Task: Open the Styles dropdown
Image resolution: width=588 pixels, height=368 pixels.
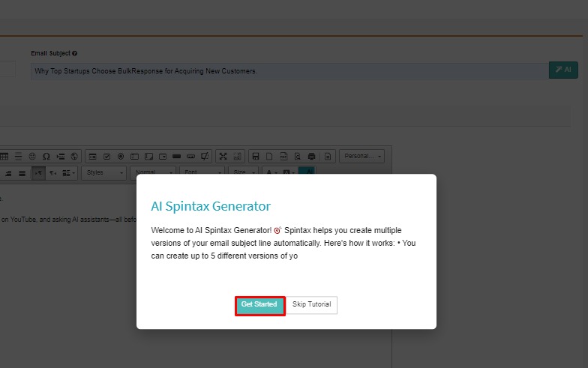Action: (104, 172)
